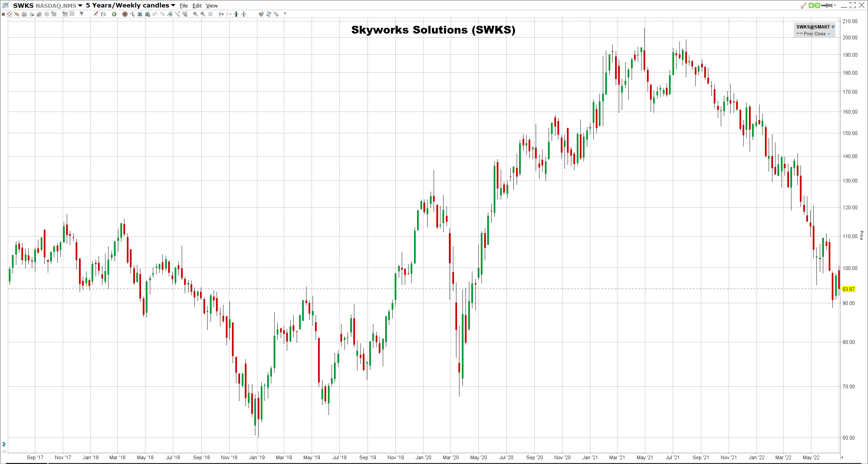The image size is (868, 464).
Task: Select the line-with-cursor pointer tool
Action: (x=132, y=14)
